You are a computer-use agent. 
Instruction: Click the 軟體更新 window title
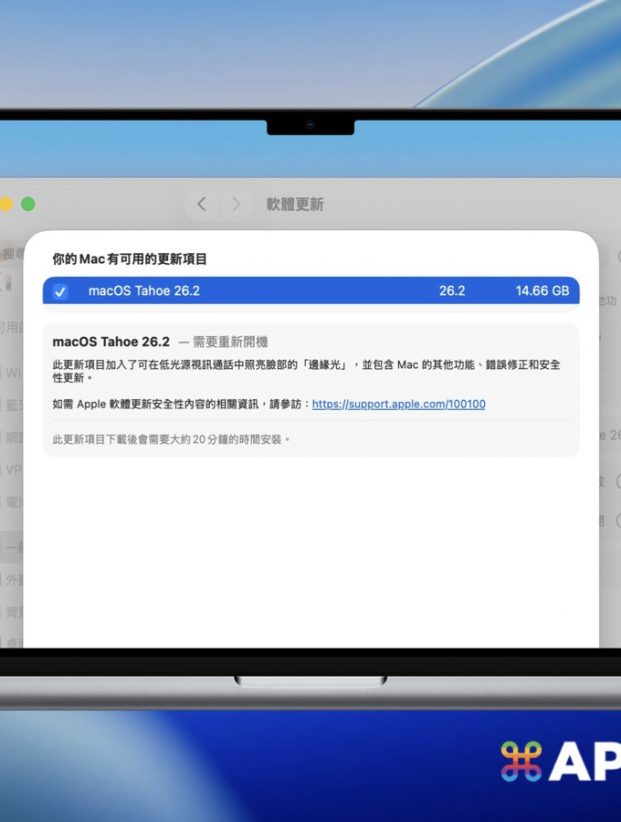tap(294, 204)
